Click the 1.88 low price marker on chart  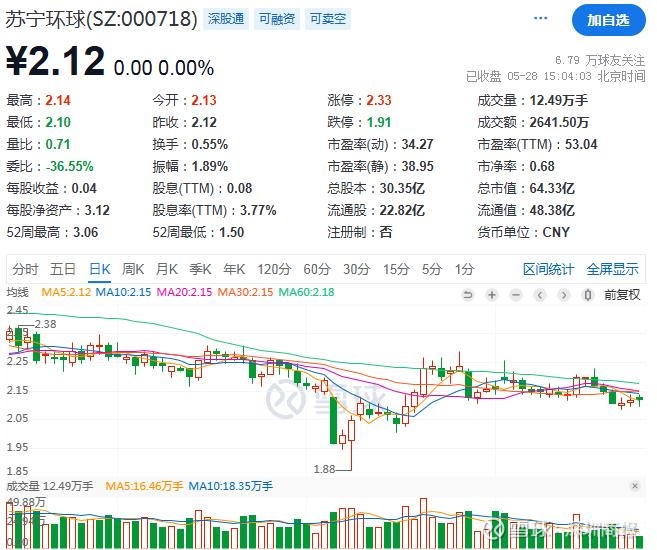[324, 469]
